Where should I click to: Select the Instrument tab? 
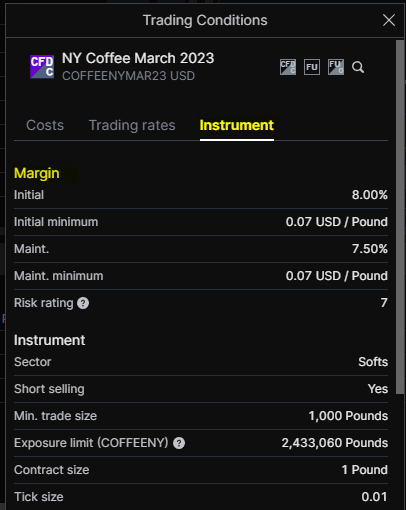tap(237, 125)
